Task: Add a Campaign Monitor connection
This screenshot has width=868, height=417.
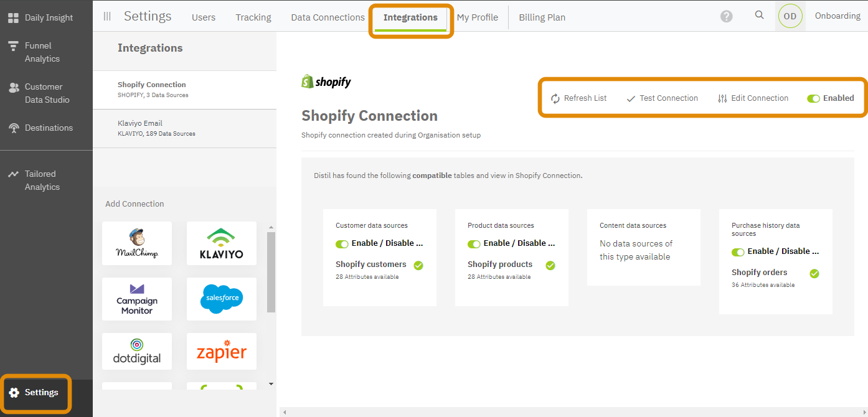Action: (x=137, y=299)
